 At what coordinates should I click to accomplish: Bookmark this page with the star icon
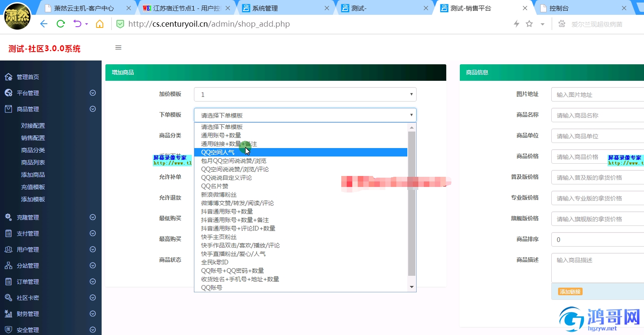529,24
